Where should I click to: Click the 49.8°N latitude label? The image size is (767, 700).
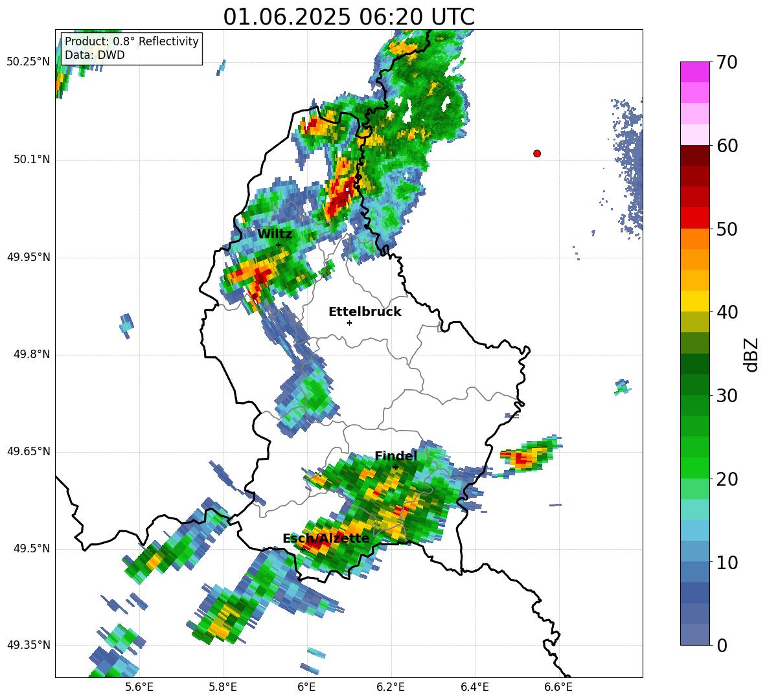[32, 354]
